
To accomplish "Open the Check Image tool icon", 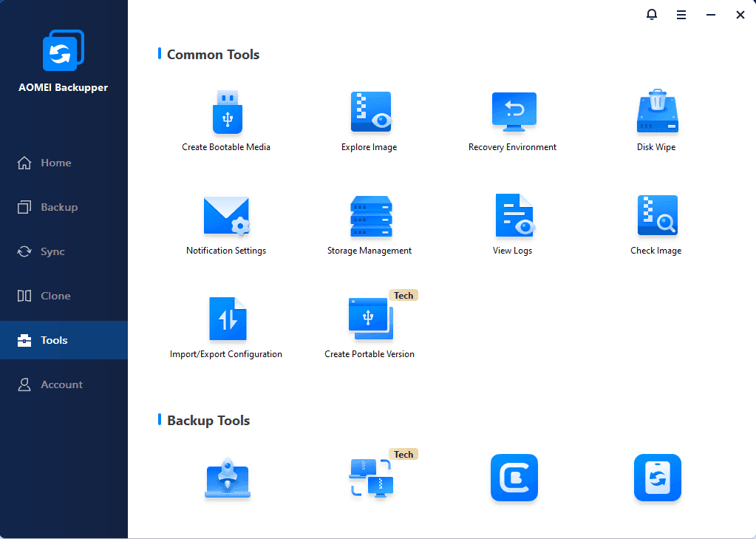I will pyautogui.click(x=657, y=215).
